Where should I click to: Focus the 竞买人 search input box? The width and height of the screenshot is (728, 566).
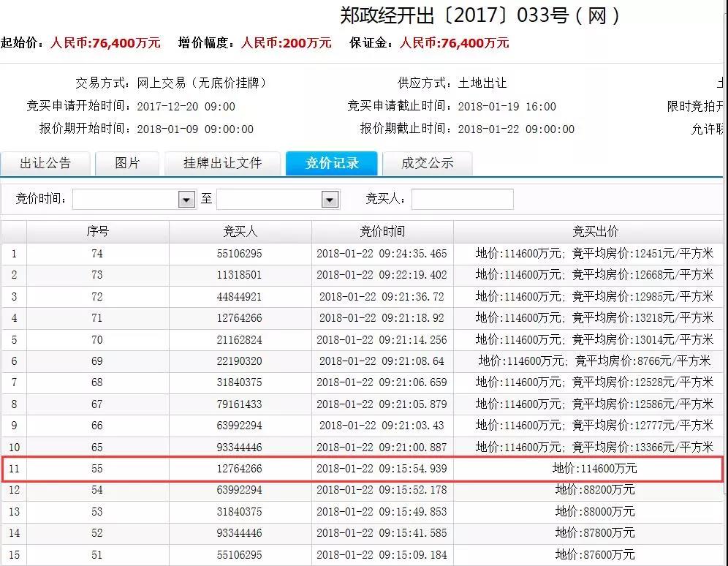tap(462, 200)
